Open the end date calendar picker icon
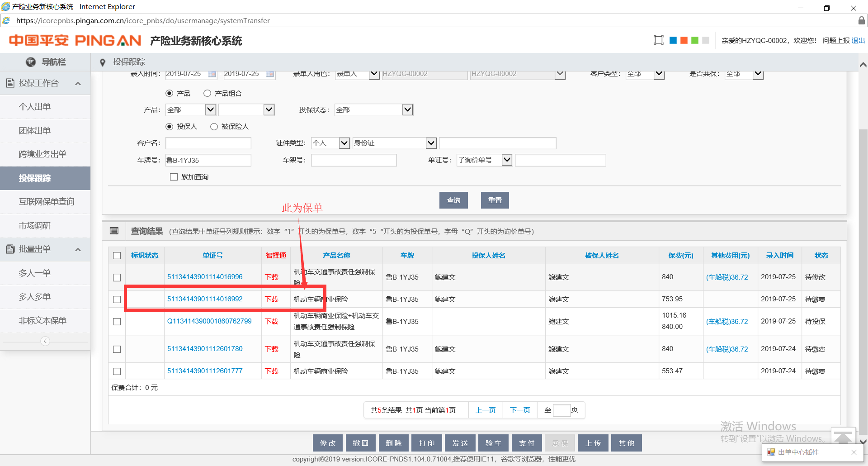 click(270, 74)
